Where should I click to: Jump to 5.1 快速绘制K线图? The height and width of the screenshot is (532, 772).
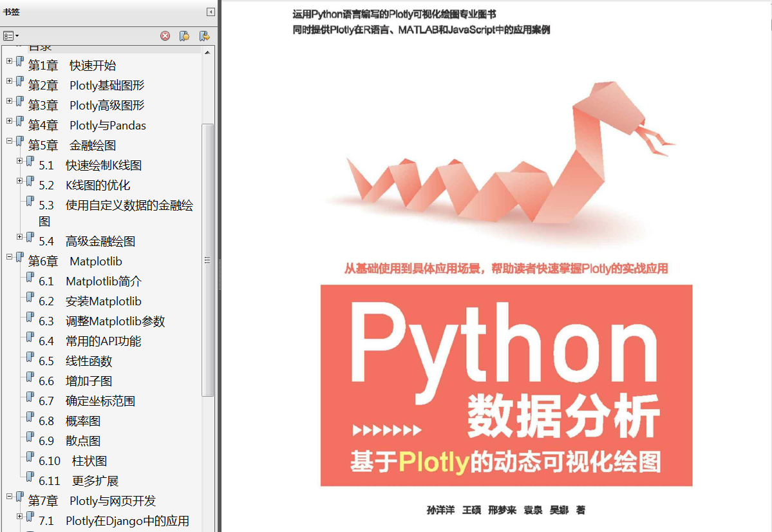point(90,166)
